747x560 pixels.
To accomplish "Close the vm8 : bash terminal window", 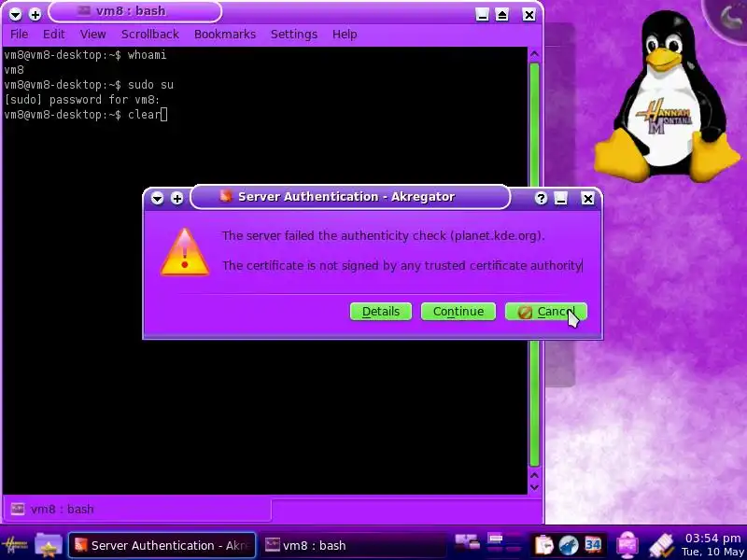I will pyautogui.click(x=529, y=15).
